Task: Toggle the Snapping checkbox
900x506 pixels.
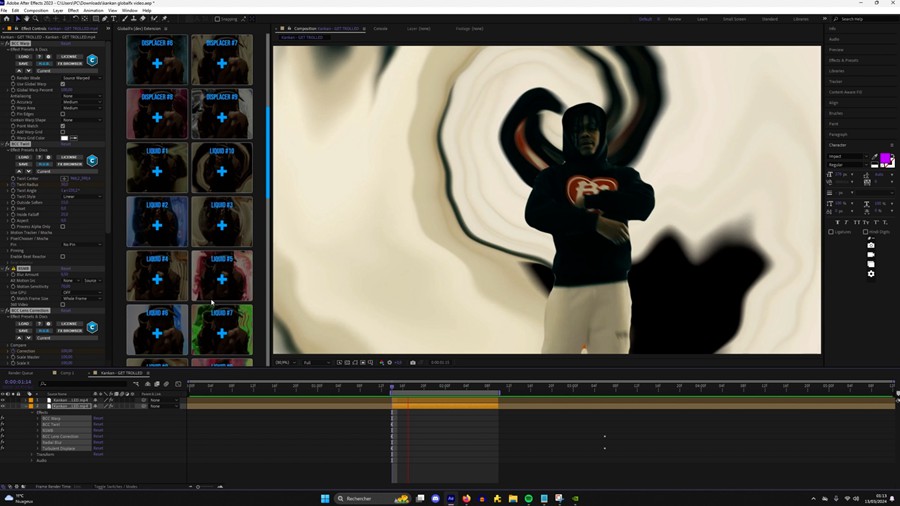Action: (x=217, y=19)
